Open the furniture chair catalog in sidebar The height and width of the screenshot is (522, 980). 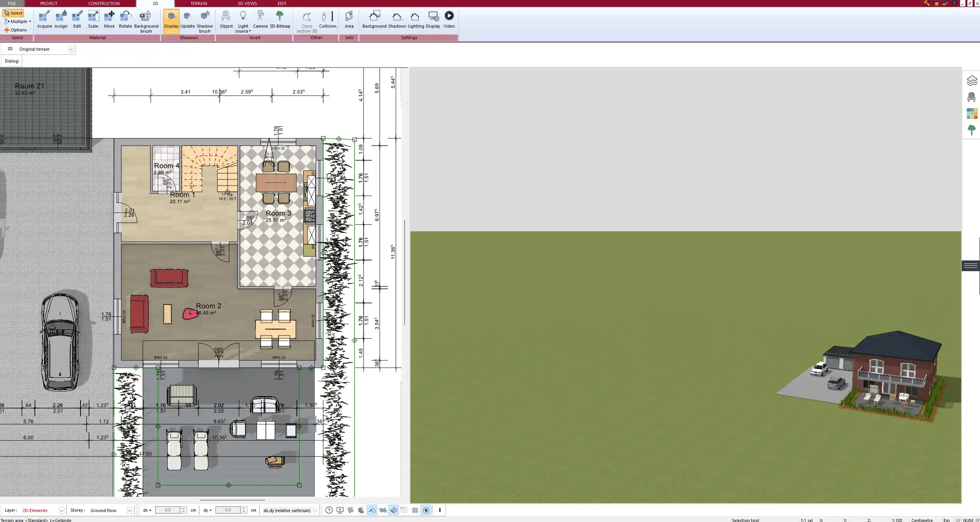point(972,97)
